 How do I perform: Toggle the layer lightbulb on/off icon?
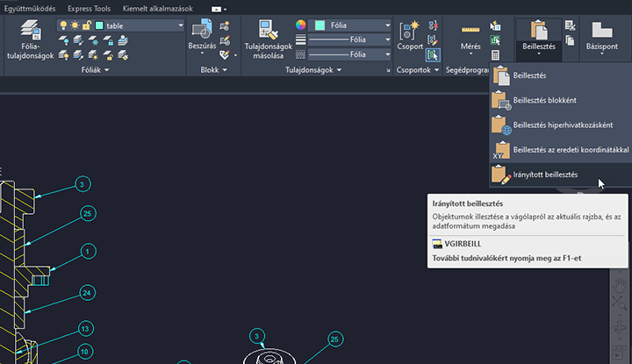click(63, 25)
